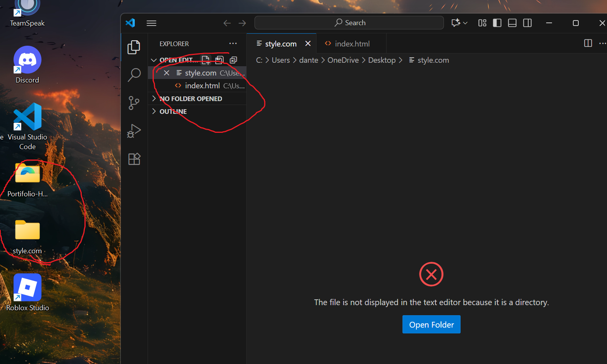
Task: Open the Search view in the activity bar
Action: point(134,75)
